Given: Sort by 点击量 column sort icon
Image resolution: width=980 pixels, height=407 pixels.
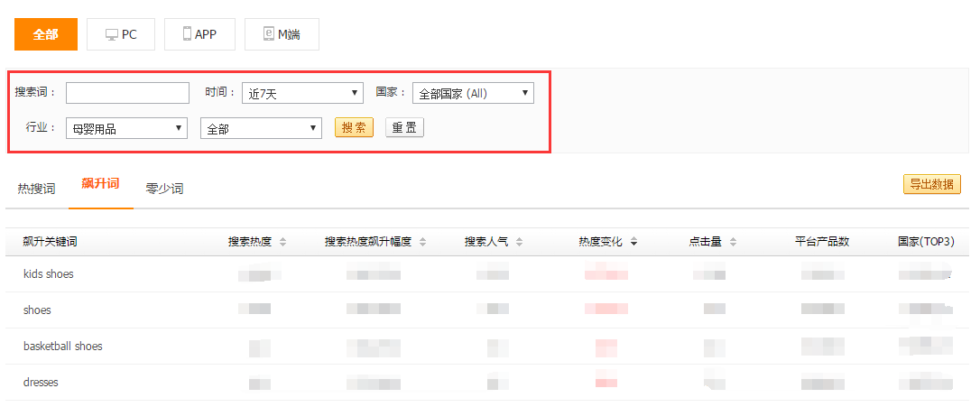Looking at the screenshot, I should [733, 242].
